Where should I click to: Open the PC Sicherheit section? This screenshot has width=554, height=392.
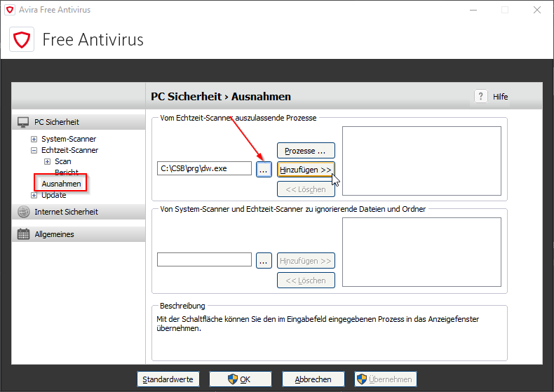click(79, 122)
